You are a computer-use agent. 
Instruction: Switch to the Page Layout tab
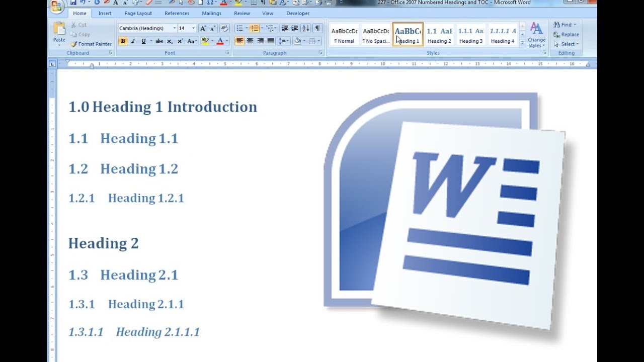pyautogui.click(x=138, y=14)
